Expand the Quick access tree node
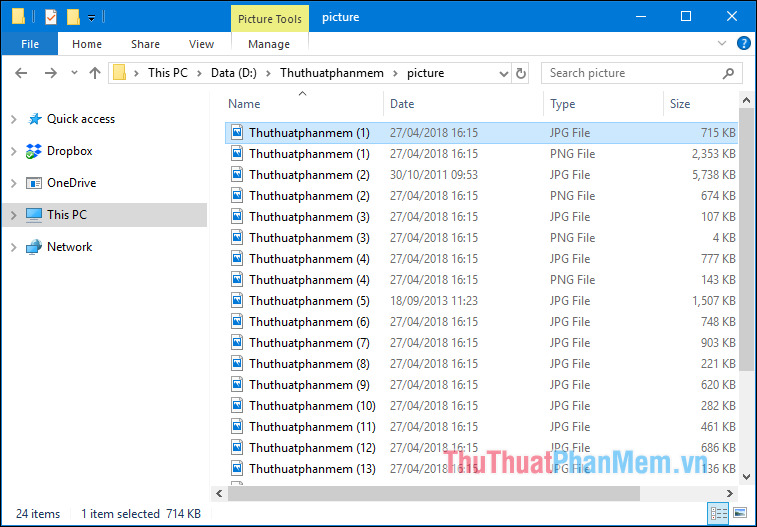 (14, 119)
